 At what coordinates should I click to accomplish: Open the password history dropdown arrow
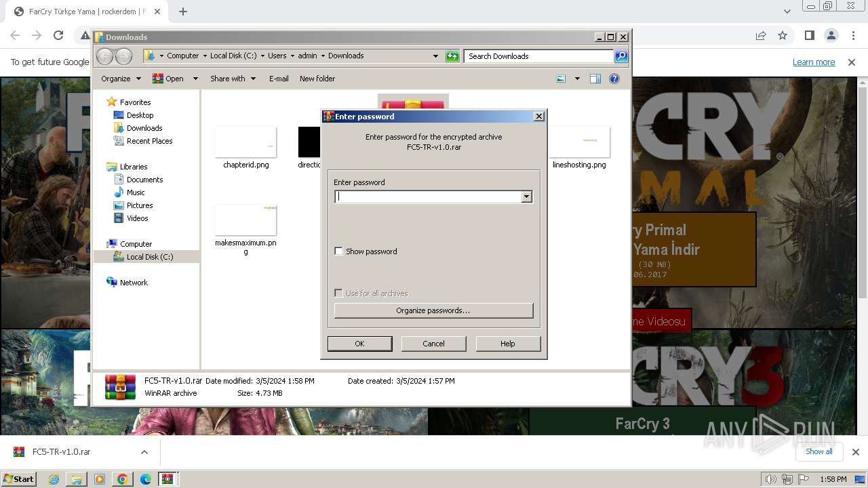tap(526, 197)
